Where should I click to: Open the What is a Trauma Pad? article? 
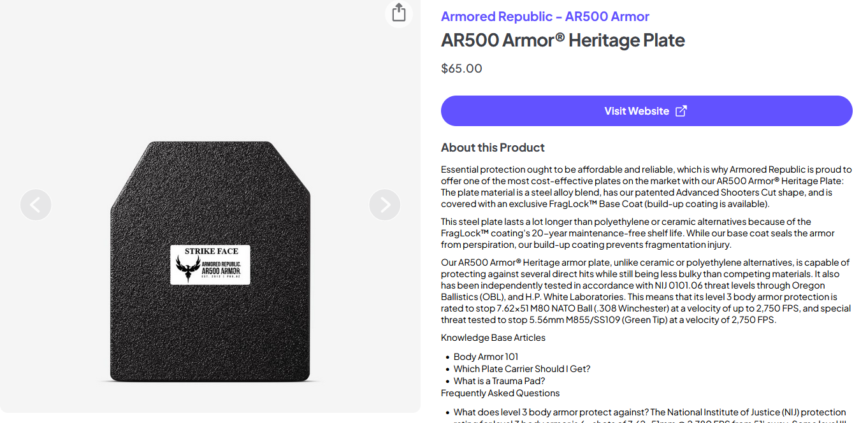[x=499, y=381]
